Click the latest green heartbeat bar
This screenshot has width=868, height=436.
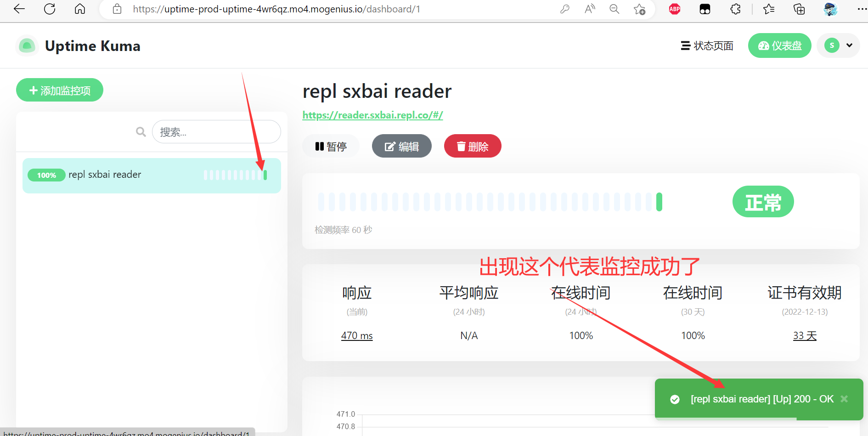tap(659, 202)
